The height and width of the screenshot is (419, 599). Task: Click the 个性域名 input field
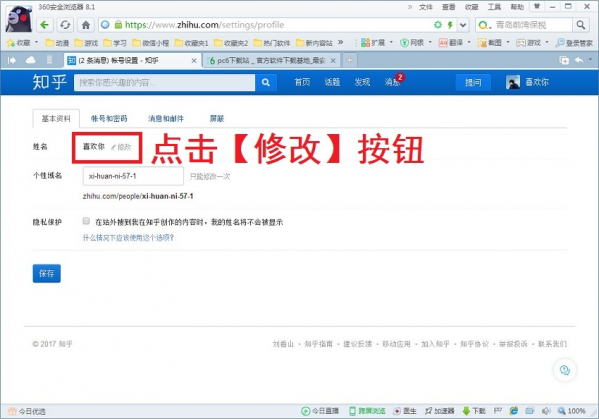133,176
